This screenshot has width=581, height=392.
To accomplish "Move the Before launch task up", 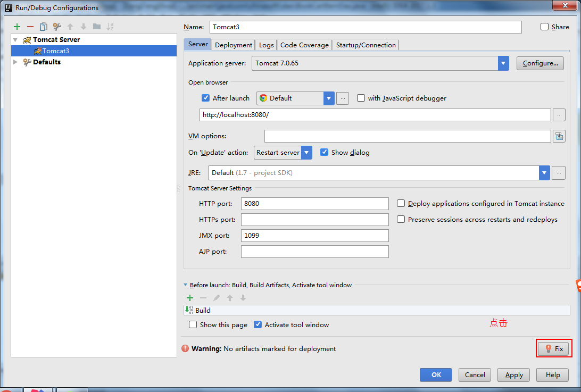I will (x=230, y=298).
